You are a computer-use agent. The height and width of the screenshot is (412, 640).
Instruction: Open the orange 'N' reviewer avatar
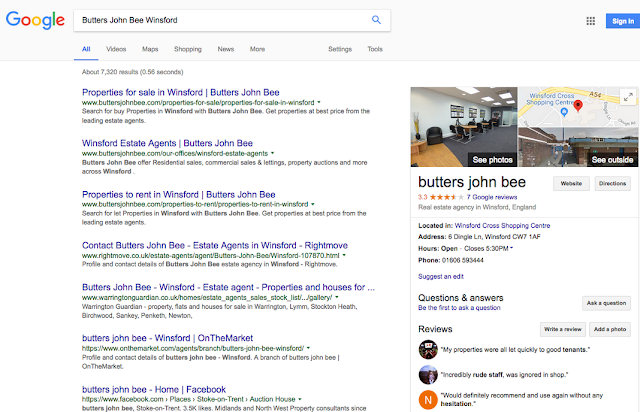pos(428,400)
